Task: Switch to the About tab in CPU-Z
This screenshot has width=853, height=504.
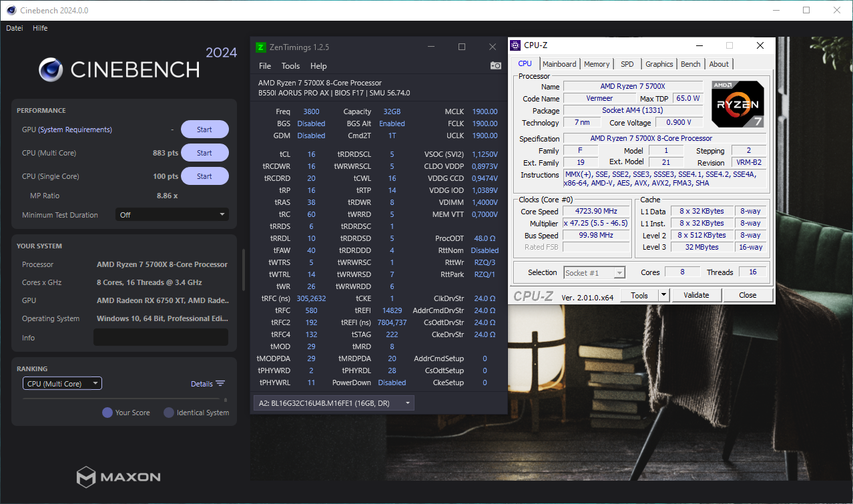Action: [719, 64]
